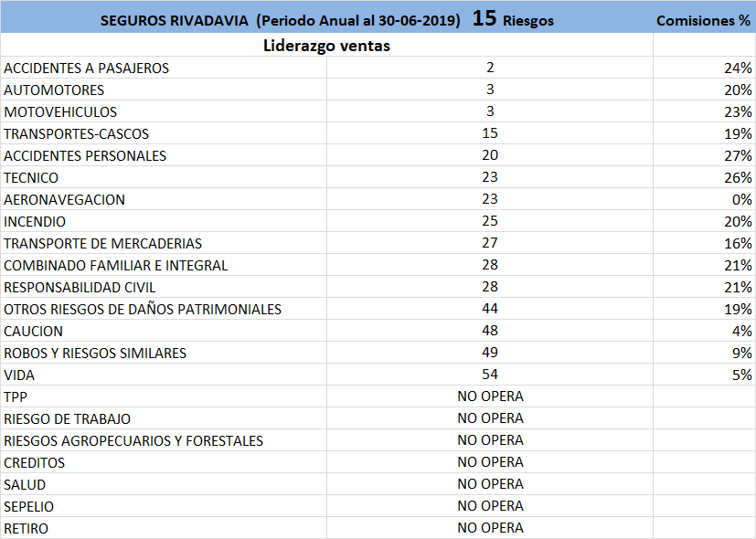Click ranking value 54 for VIDA
The image size is (756, 539).
(x=490, y=375)
